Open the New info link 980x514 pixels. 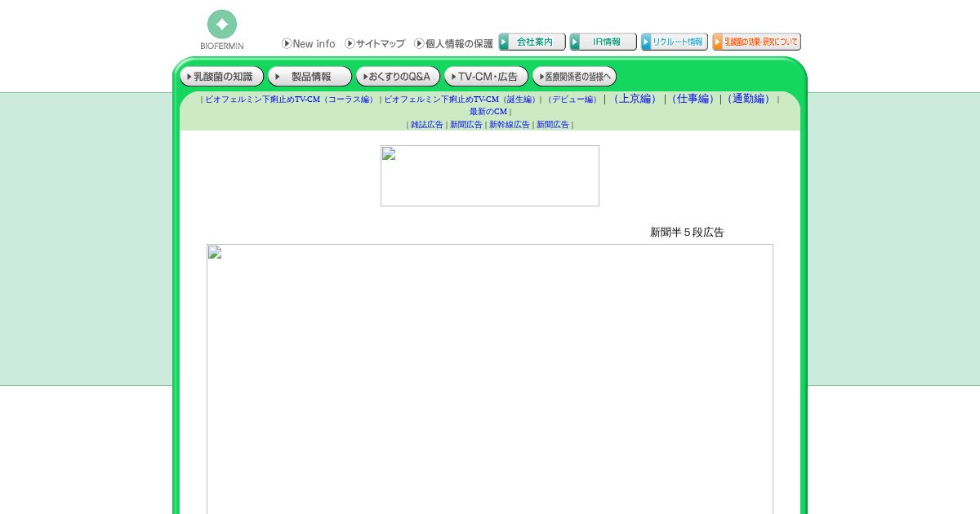click(309, 43)
